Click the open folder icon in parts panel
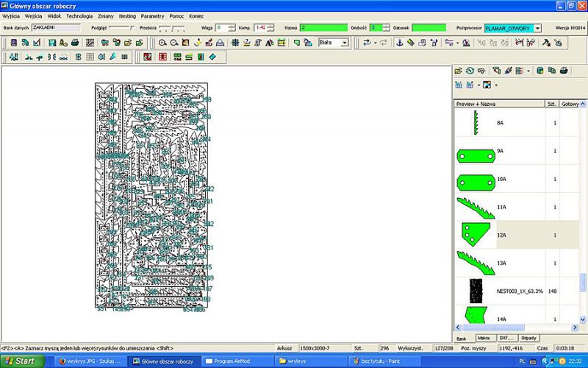This screenshot has height=368, width=588. point(459,71)
